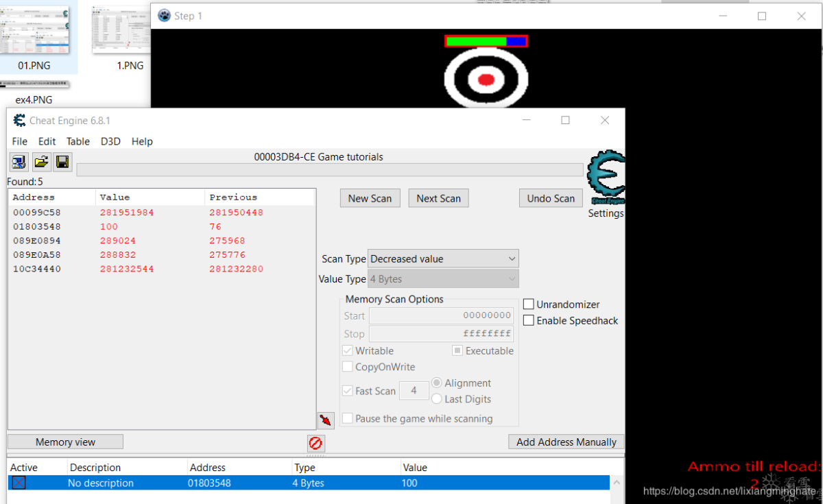823x504 pixels.
Task: Click Add Address Manually button
Action: pyautogui.click(x=566, y=442)
